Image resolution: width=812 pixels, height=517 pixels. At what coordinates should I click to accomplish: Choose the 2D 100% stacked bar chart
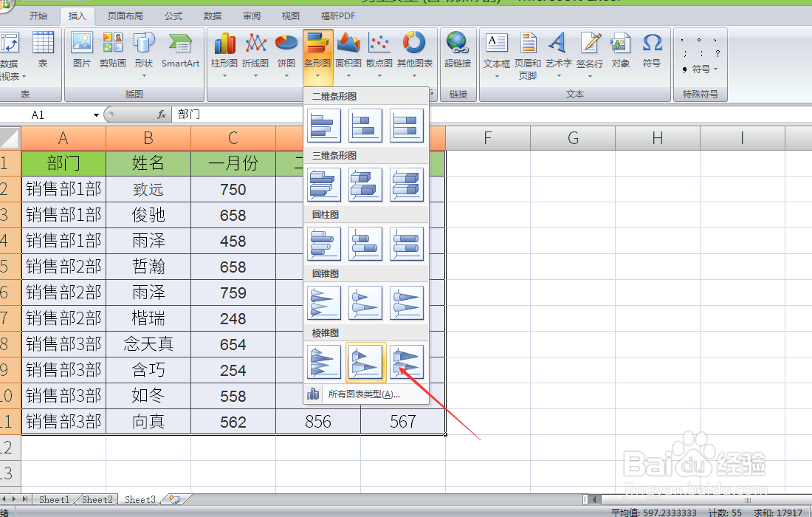pyautogui.click(x=407, y=126)
